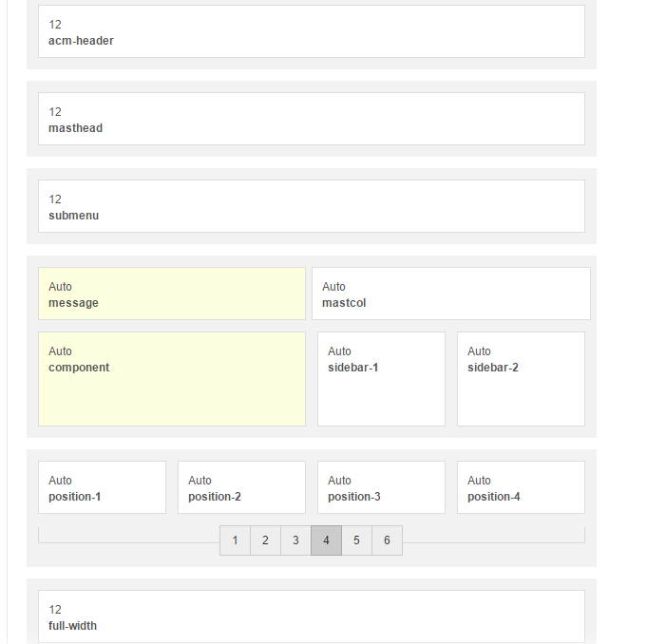The image size is (647, 644).
Task: Choose the mastcol block
Action: pyautogui.click(x=450, y=294)
